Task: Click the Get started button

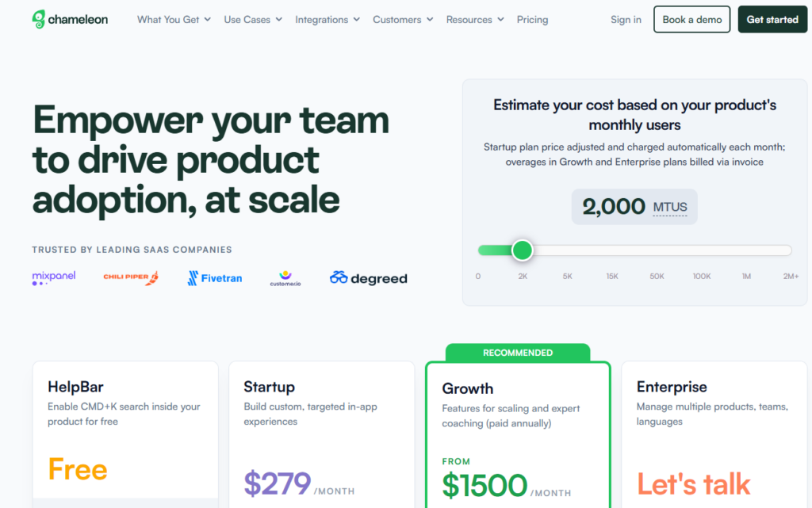Action: tap(772, 20)
